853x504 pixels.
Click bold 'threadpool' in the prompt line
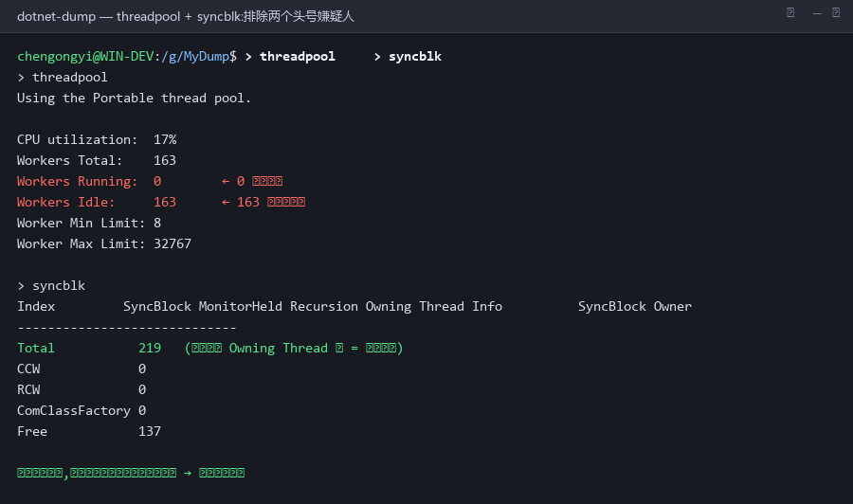point(298,57)
